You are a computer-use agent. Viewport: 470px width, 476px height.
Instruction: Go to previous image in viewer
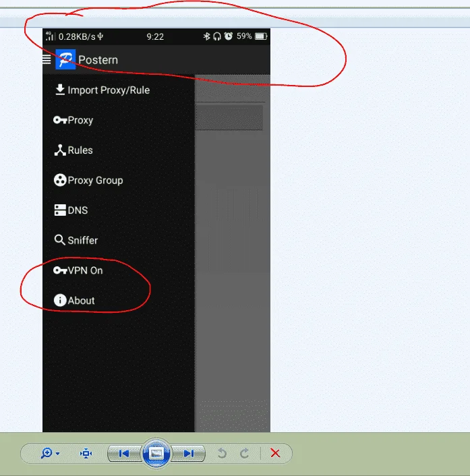pos(125,453)
